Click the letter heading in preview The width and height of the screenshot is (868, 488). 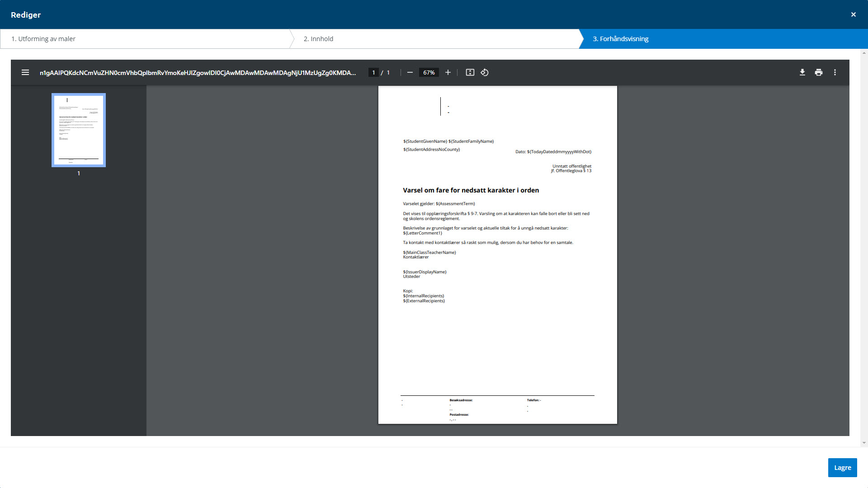[471, 190]
